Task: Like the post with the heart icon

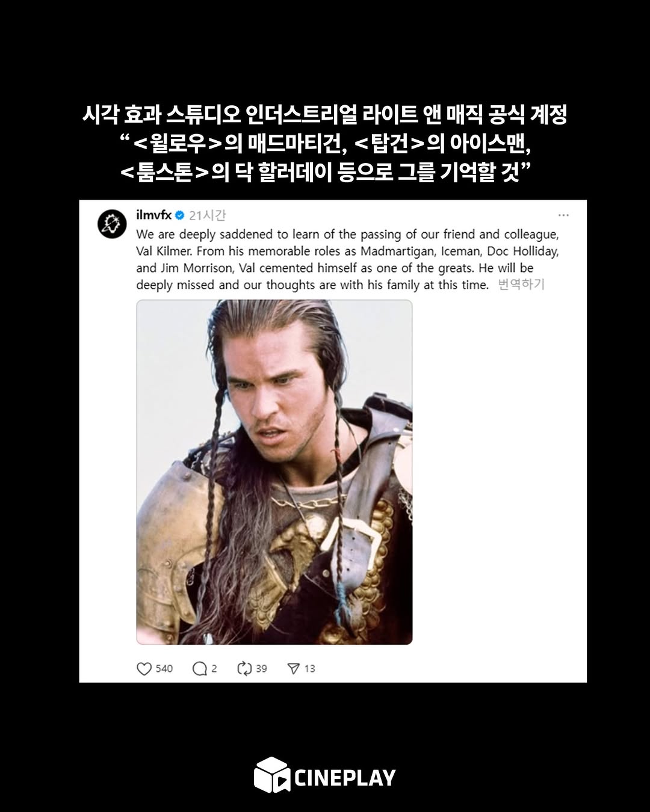Action: (x=144, y=668)
